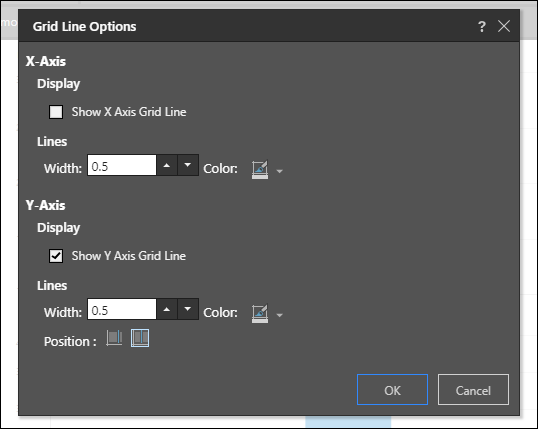Open X-Axis grid line color picker icon
538x429 pixels.
tap(260, 170)
